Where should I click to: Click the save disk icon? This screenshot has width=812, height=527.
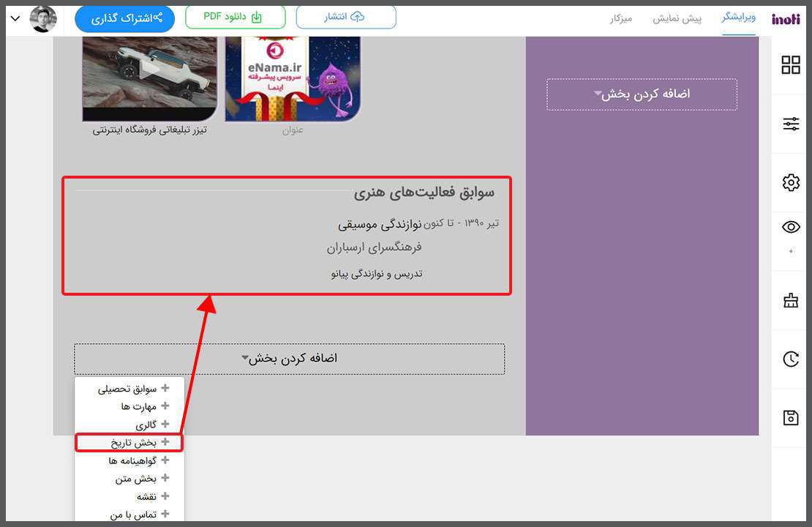(791, 417)
